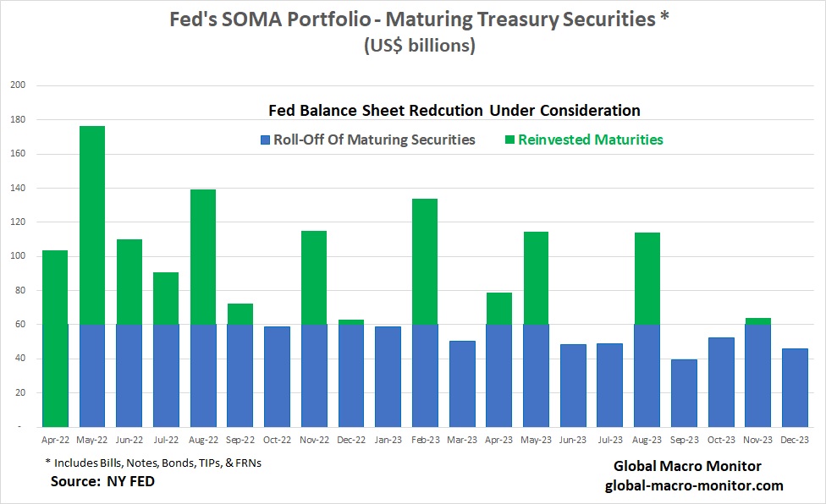Select the blue Oct-22 bar
Screen dimensions: 826x504
pos(277,376)
